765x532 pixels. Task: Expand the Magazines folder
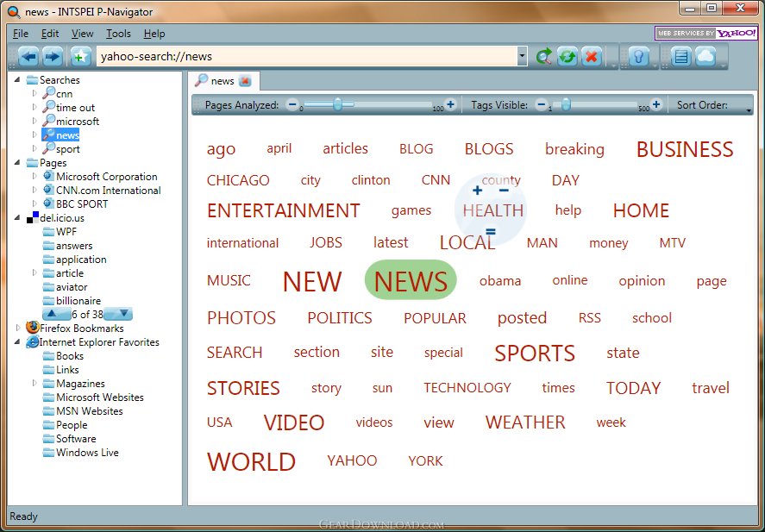pos(34,383)
